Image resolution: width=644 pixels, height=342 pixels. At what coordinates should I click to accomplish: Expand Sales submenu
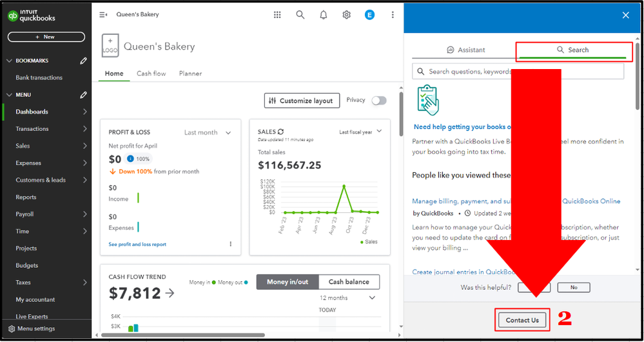pyautogui.click(x=84, y=146)
